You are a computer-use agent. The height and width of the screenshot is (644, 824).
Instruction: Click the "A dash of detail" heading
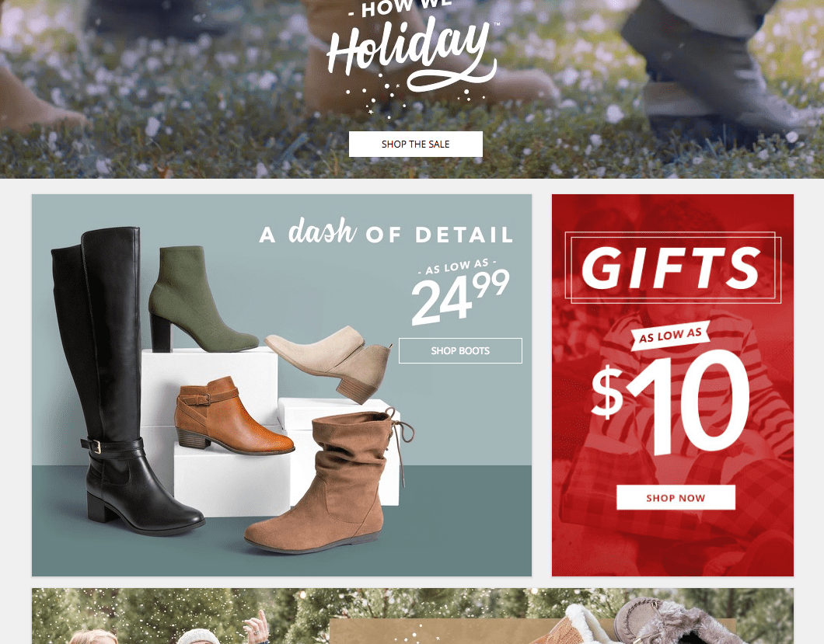coord(386,233)
